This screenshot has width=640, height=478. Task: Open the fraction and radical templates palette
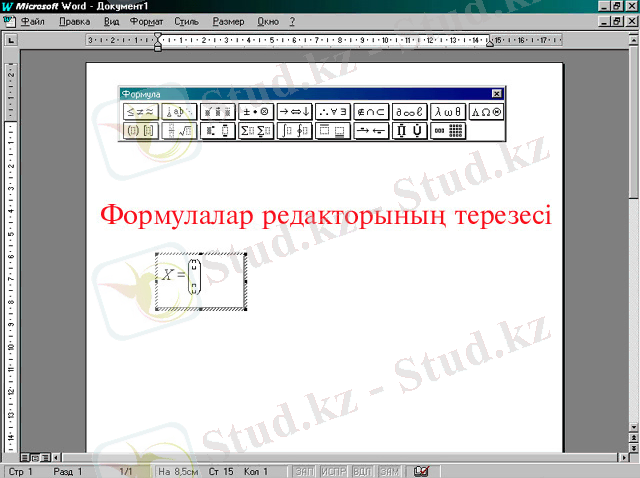coord(179,130)
